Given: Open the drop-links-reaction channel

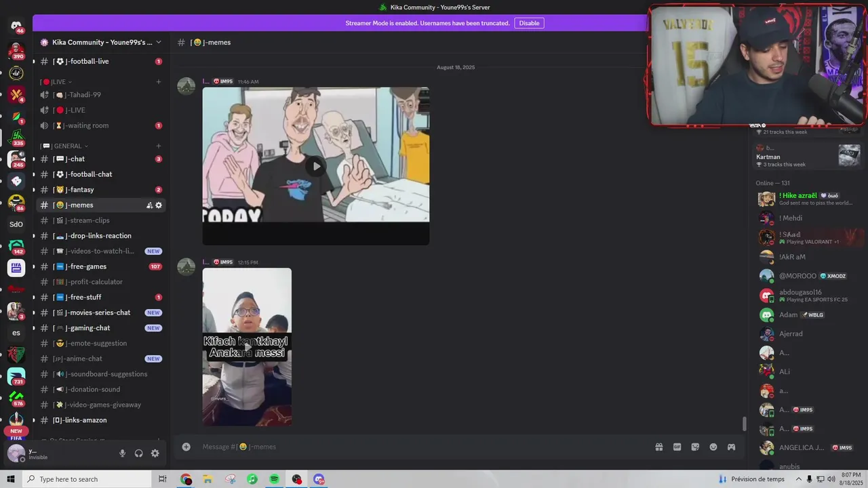Looking at the screenshot, I should point(101,236).
